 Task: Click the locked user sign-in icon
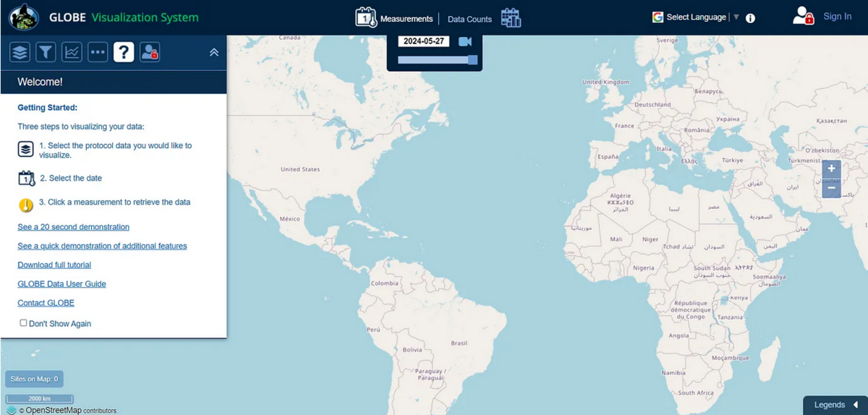[x=803, y=16]
